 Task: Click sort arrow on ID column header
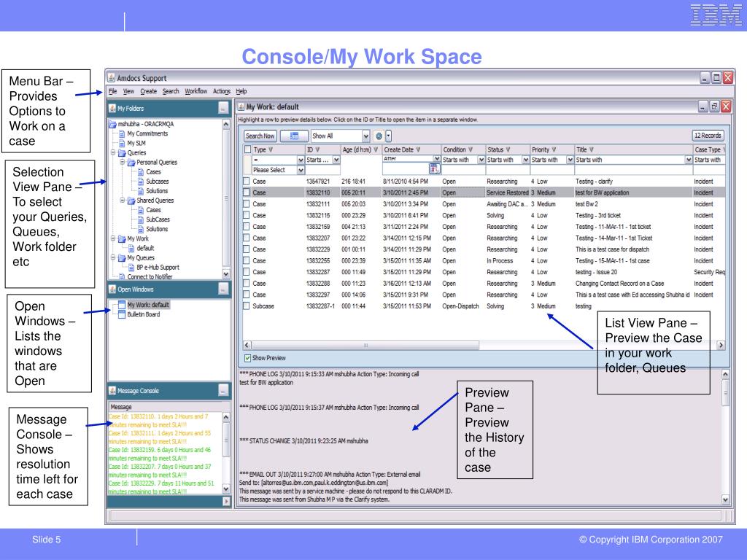click(x=317, y=149)
